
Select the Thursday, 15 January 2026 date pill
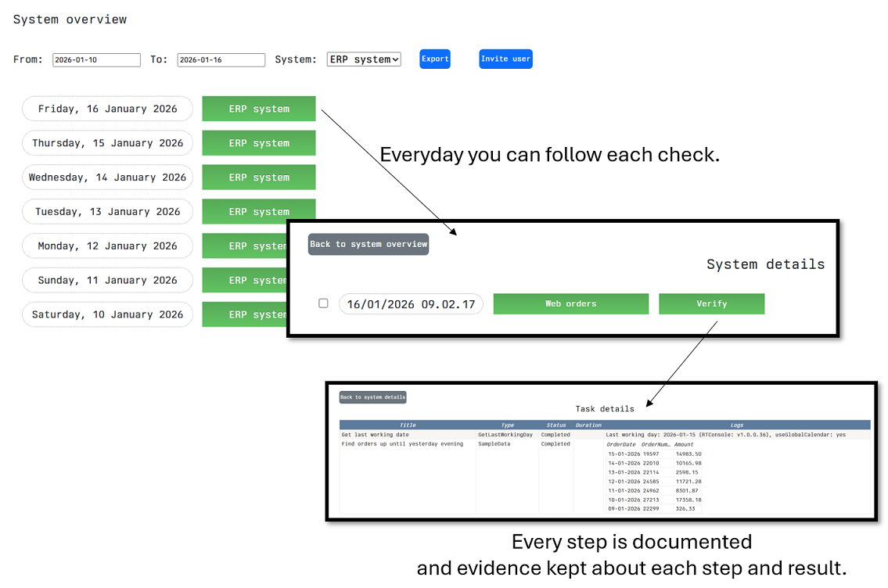pos(107,143)
